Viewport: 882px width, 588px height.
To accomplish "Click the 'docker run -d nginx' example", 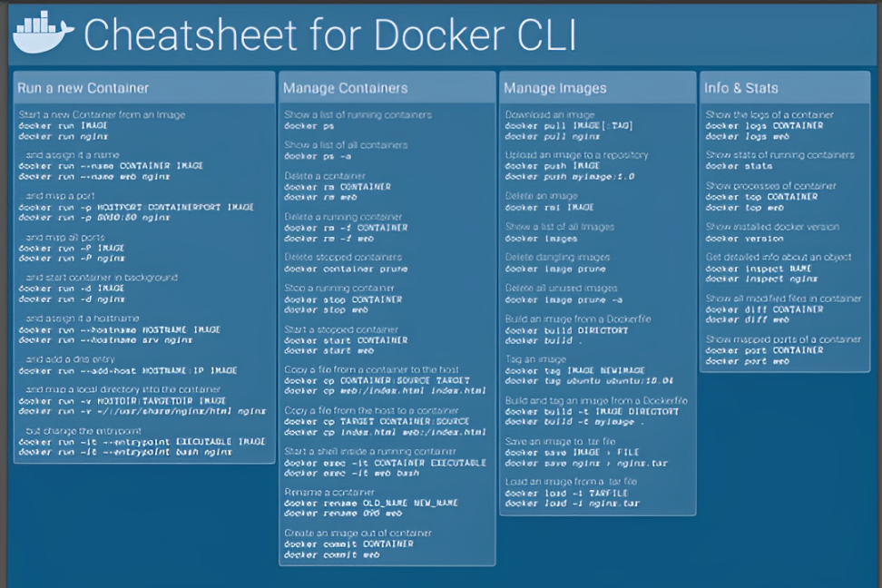I will (x=72, y=299).
